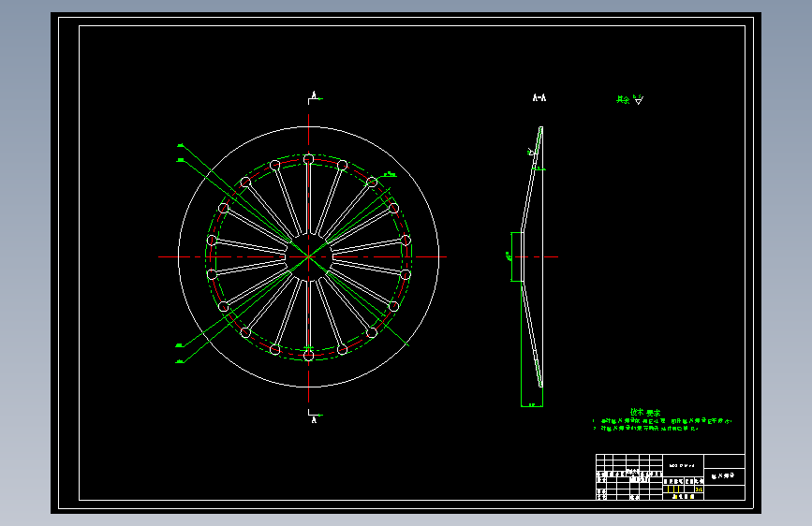Select the A-A side profile section drawing
812x526 pixels.
pos(532,256)
